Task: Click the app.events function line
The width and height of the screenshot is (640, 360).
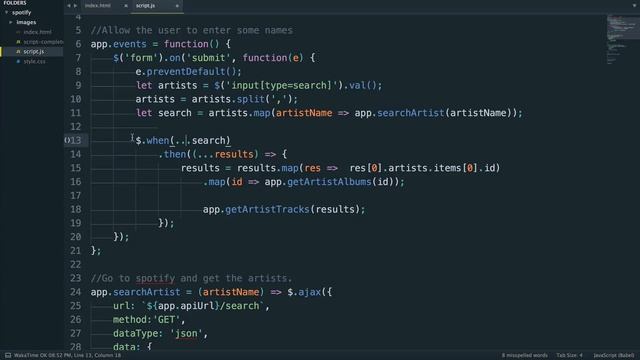Action: pos(161,44)
